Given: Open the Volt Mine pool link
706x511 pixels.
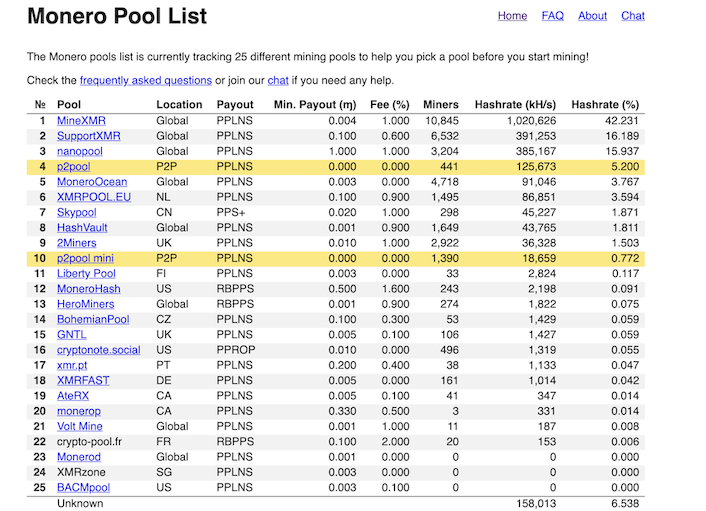Looking at the screenshot, I should coord(80,427).
